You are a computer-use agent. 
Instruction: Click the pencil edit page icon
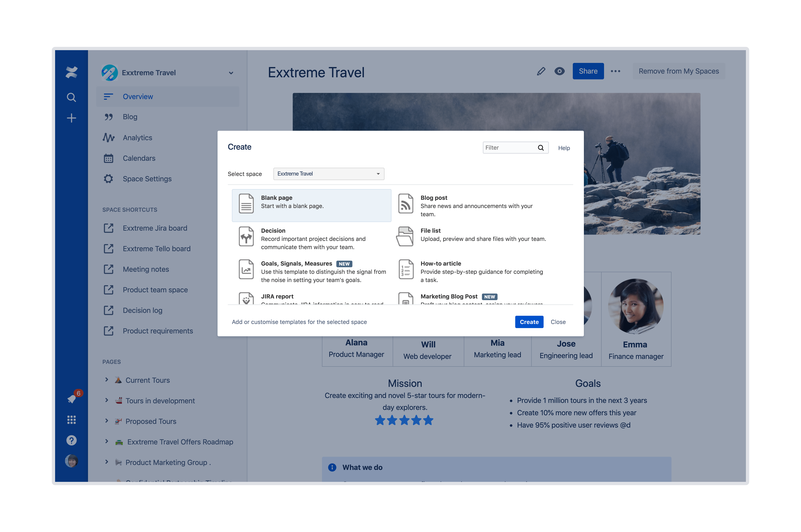pyautogui.click(x=541, y=71)
